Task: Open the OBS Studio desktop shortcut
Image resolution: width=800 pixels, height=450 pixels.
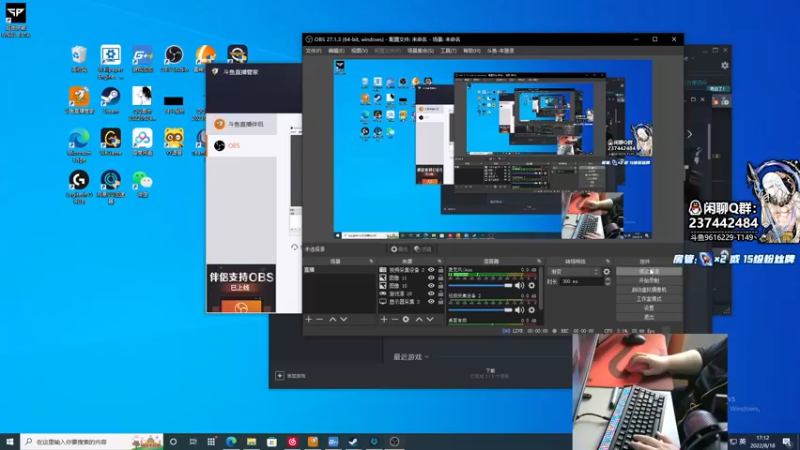Action: click(x=174, y=58)
